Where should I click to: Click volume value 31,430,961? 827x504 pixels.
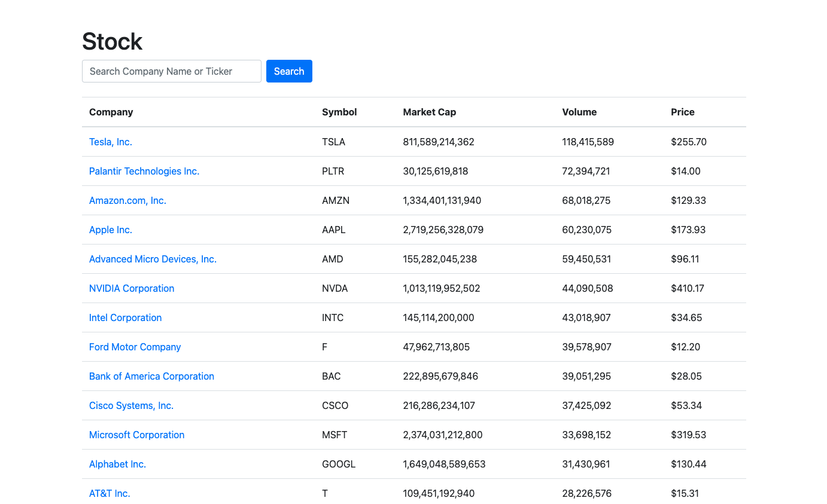tap(586, 464)
